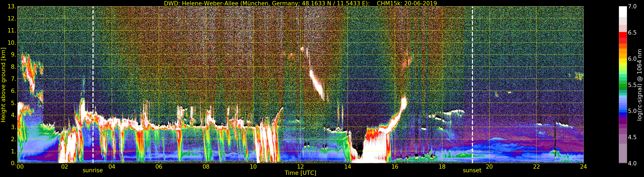Click the '0.' height axis tick label
The image size is (644, 177).
click(13, 163)
